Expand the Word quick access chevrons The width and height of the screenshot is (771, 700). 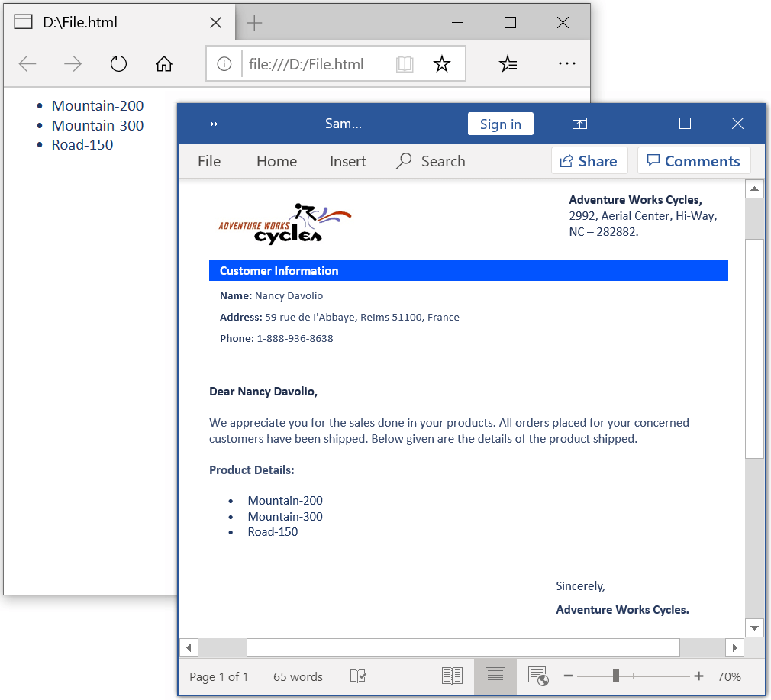tap(214, 124)
